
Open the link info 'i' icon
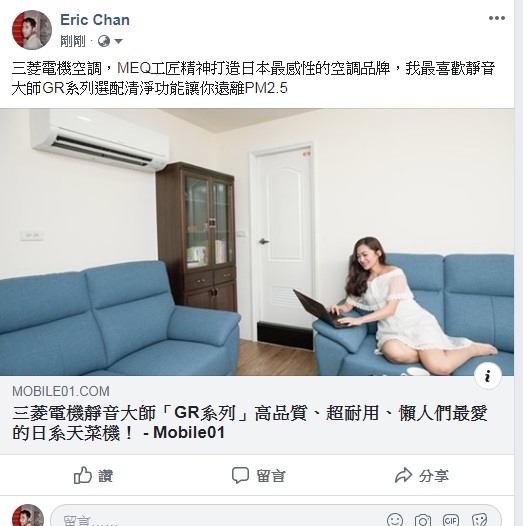[488, 376]
